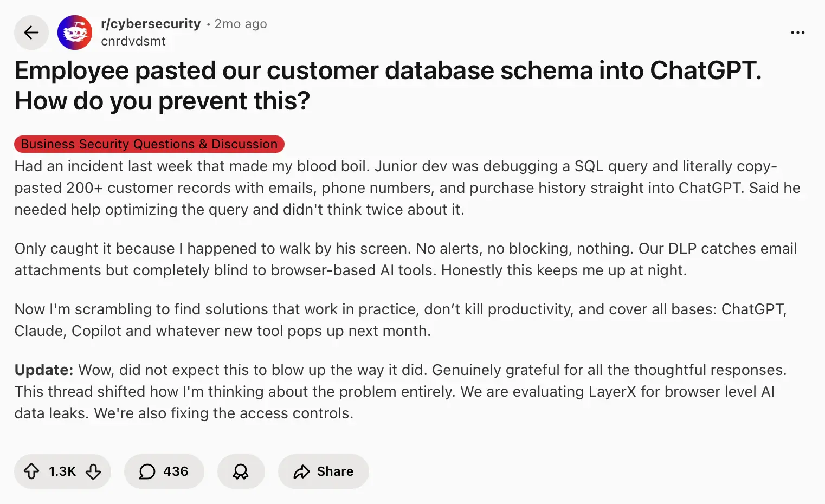Click the 436 comments button

(164, 471)
